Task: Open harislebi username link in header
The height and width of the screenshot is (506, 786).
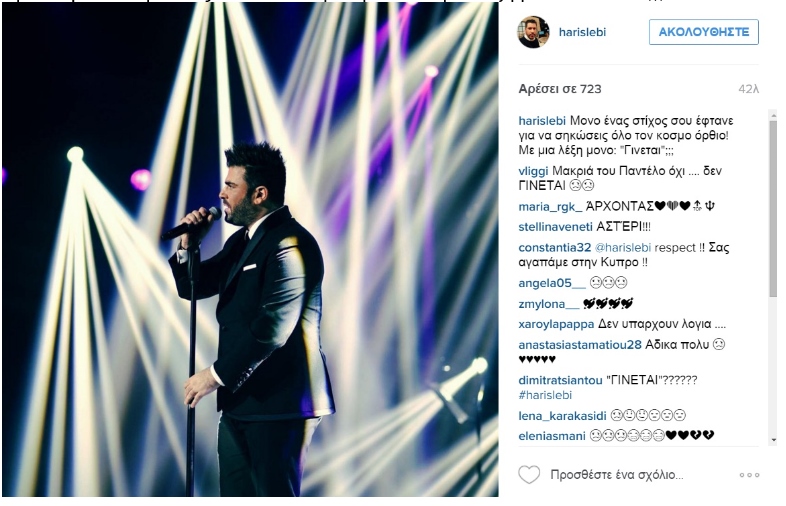Action: 582,32
